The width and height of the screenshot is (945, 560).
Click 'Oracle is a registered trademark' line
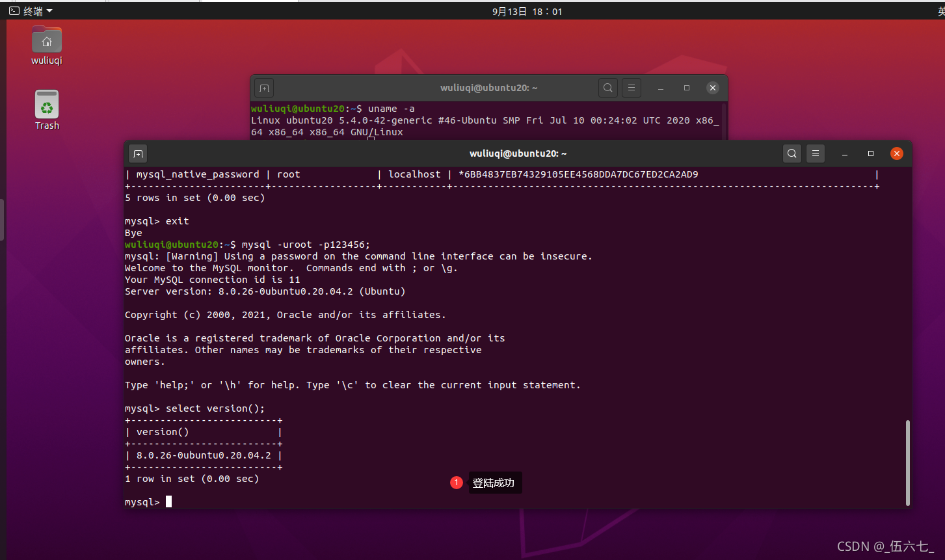315,338
